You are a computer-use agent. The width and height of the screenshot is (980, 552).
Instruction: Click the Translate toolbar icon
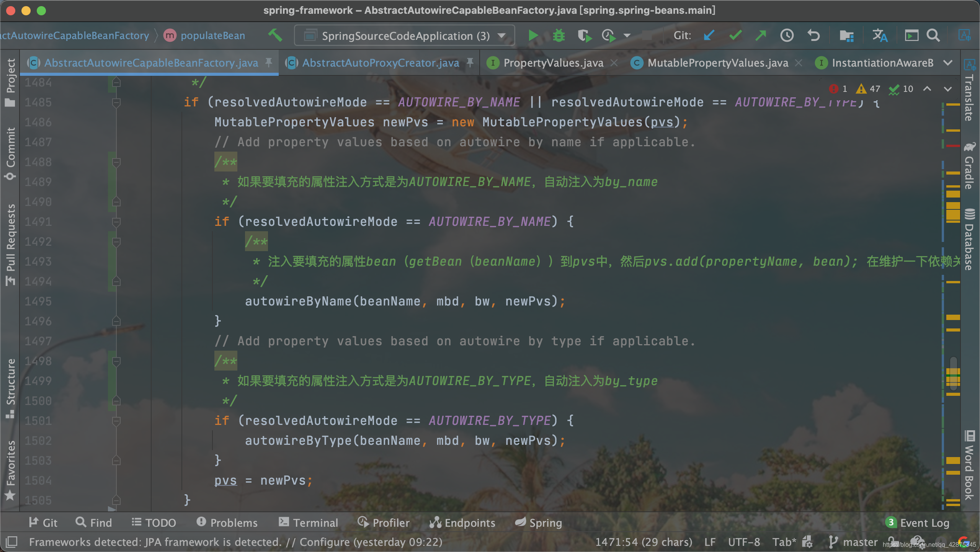pyautogui.click(x=880, y=36)
